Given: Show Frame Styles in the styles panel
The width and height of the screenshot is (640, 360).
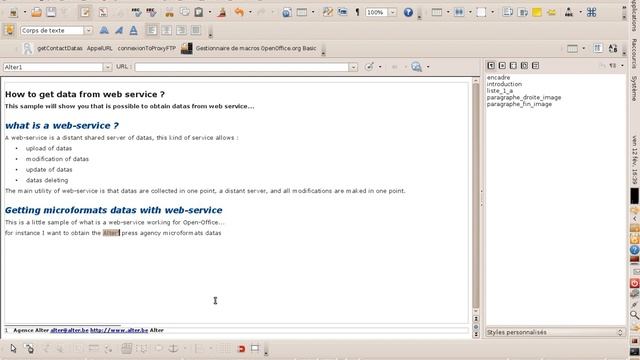Looking at the screenshot, I should pos(513,65).
